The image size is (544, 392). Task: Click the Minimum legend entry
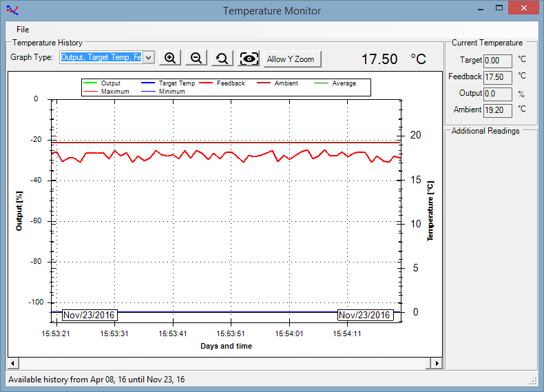[x=163, y=92]
